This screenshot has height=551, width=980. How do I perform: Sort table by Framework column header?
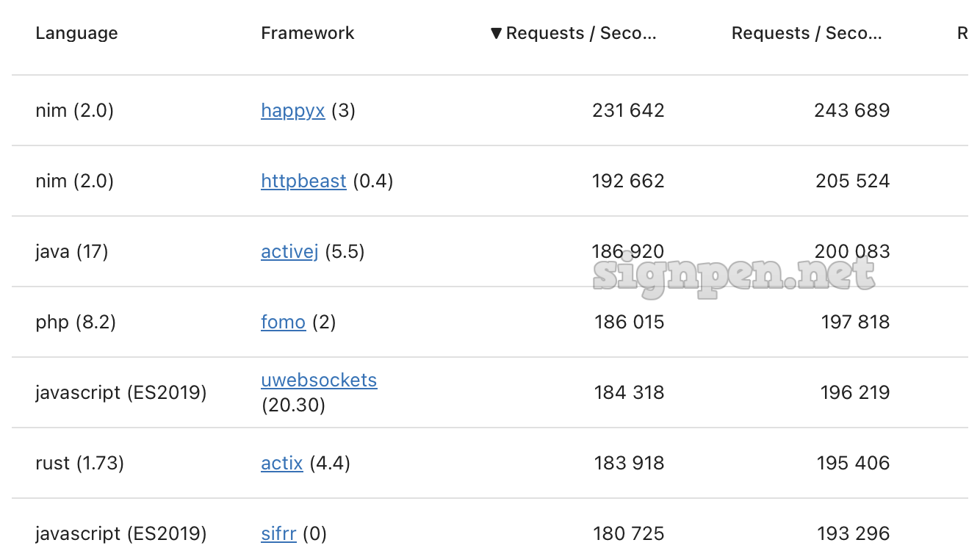click(307, 33)
